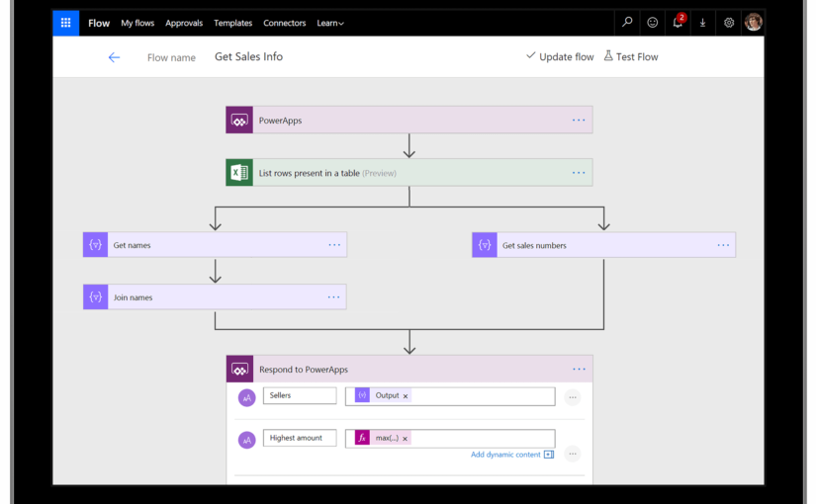Go back with the left arrow

[x=114, y=57]
